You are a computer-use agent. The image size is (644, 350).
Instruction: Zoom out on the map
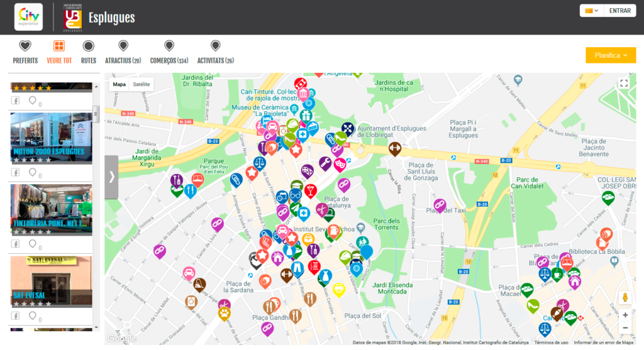(625, 328)
